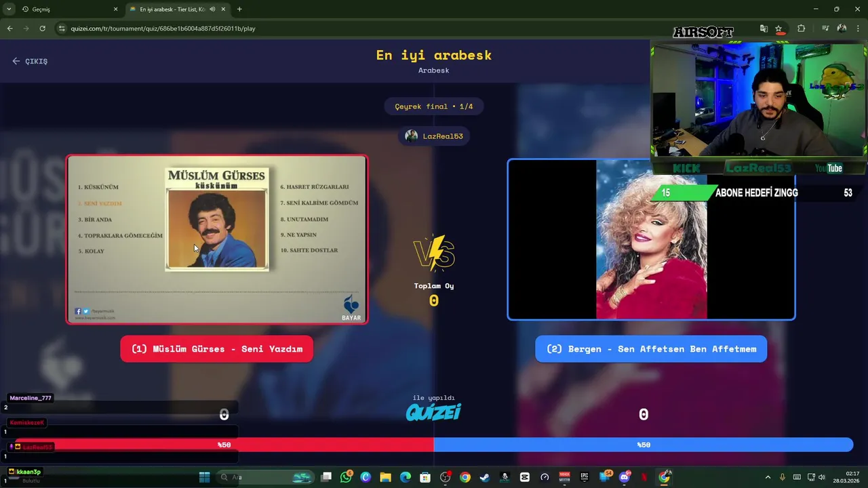Image resolution: width=868 pixels, height=488 pixels.
Task: Reload the Quizei page
Action: click(x=42, y=28)
